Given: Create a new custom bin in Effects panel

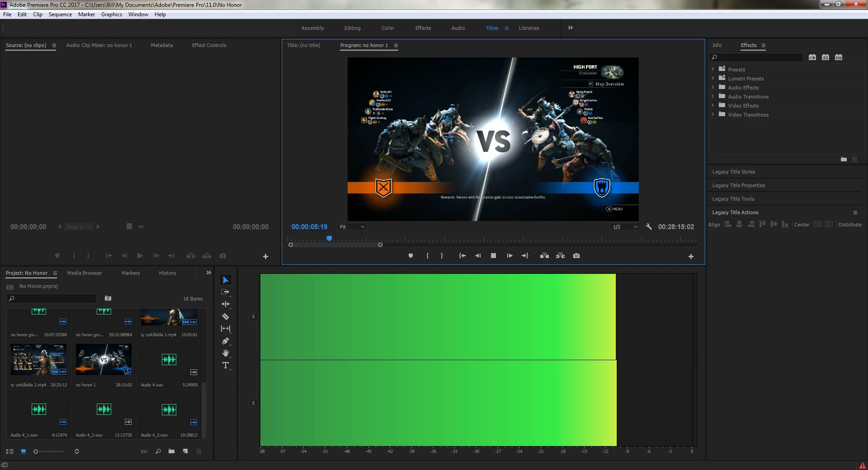Looking at the screenshot, I should (x=844, y=159).
